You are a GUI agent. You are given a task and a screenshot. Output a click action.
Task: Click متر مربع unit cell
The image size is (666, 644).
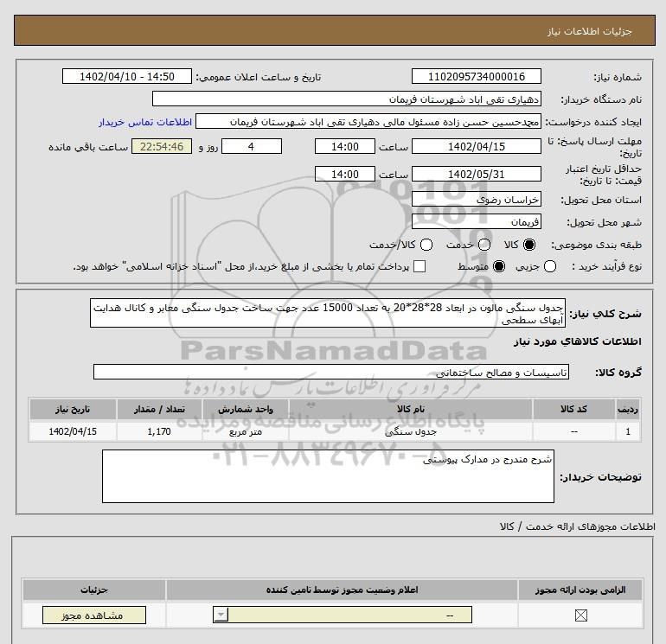[x=246, y=431]
